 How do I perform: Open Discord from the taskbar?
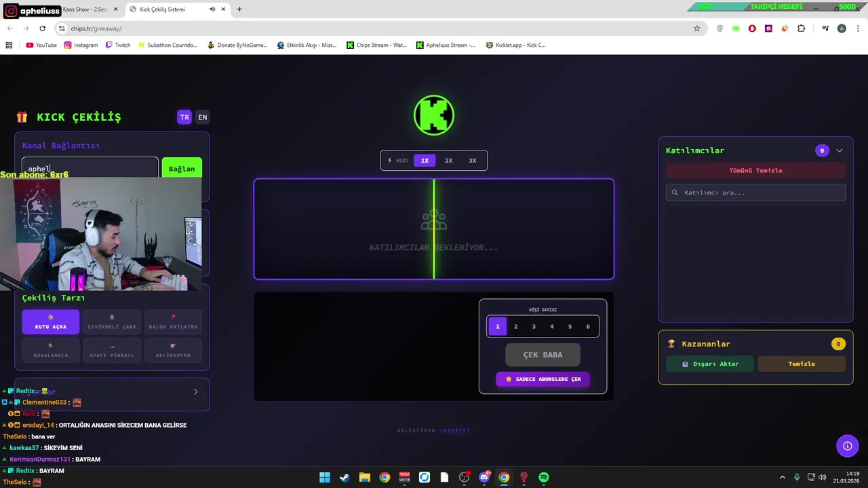(484, 477)
